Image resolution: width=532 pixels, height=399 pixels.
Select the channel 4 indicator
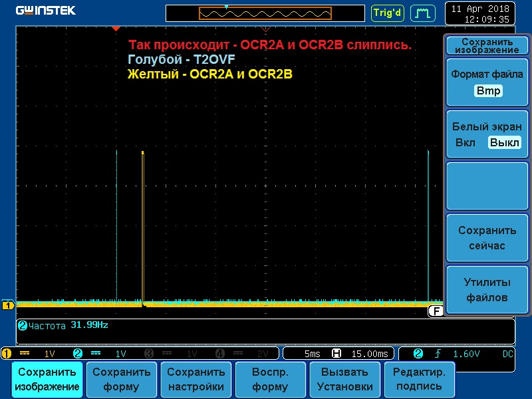point(220,353)
